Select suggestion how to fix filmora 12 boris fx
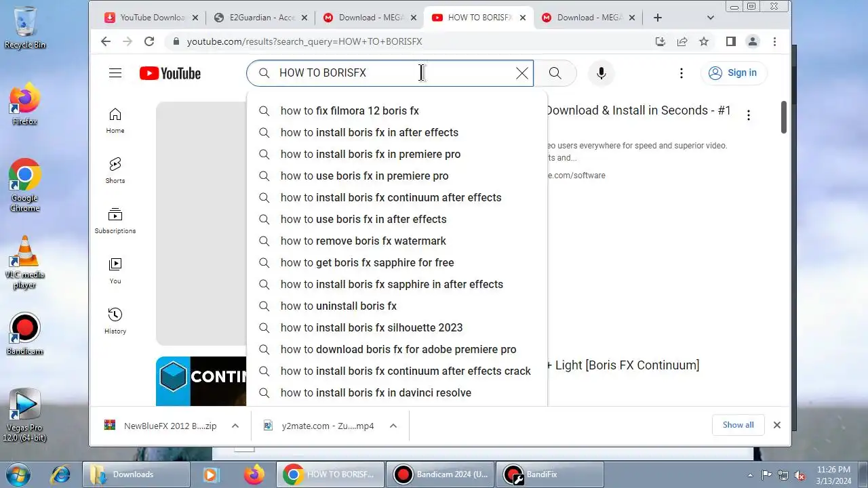The image size is (868, 488). (x=397, y=110)
